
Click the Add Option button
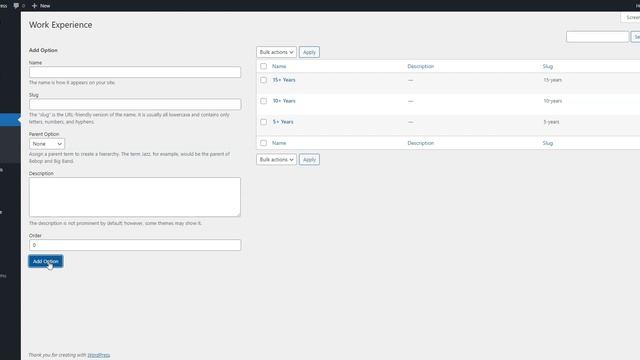coord(46,261)
